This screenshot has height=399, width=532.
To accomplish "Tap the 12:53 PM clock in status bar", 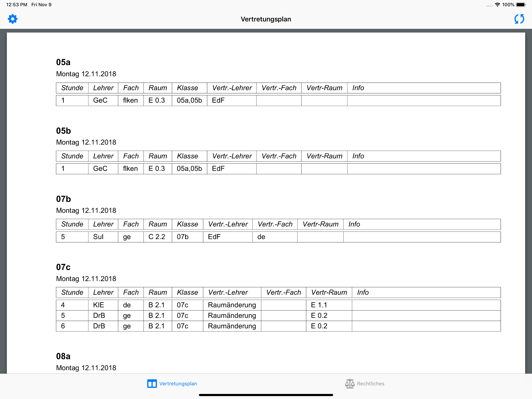I will 17,4.
